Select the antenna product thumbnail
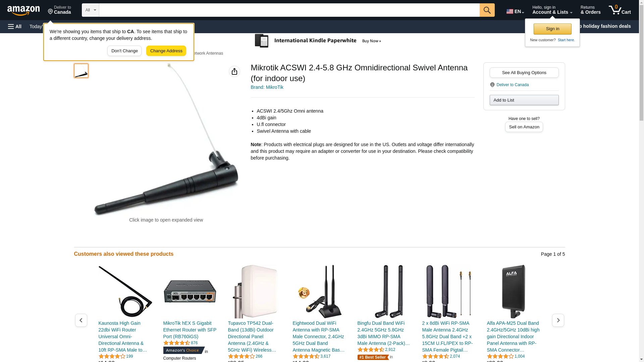The height and width of the screenshot is (362, 644). [x=81, y=71]
